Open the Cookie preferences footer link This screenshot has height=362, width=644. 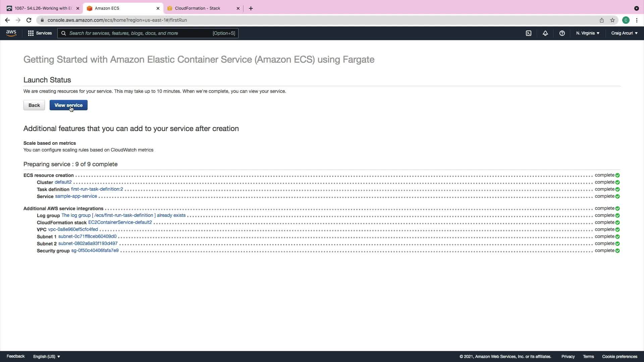(619, 356)
